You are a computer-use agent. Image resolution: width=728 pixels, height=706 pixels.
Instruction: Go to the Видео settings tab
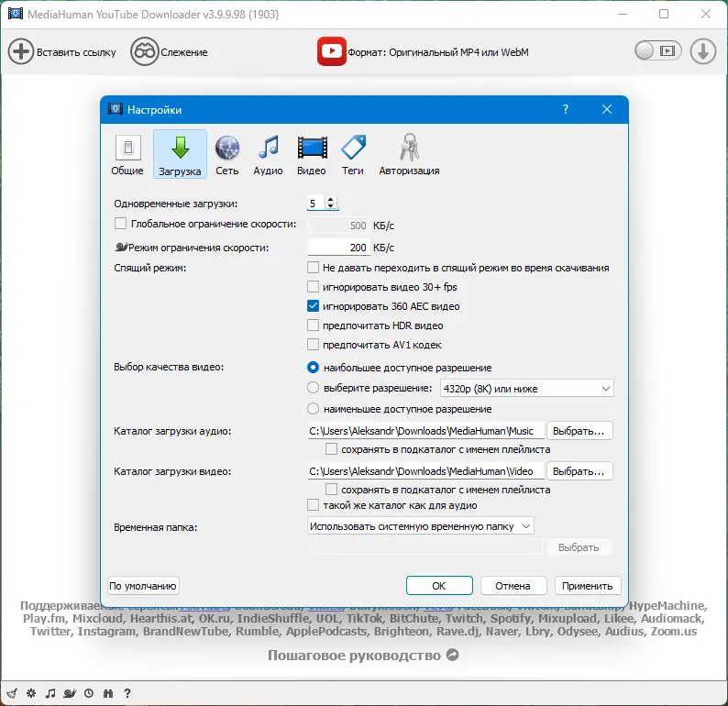312,155
